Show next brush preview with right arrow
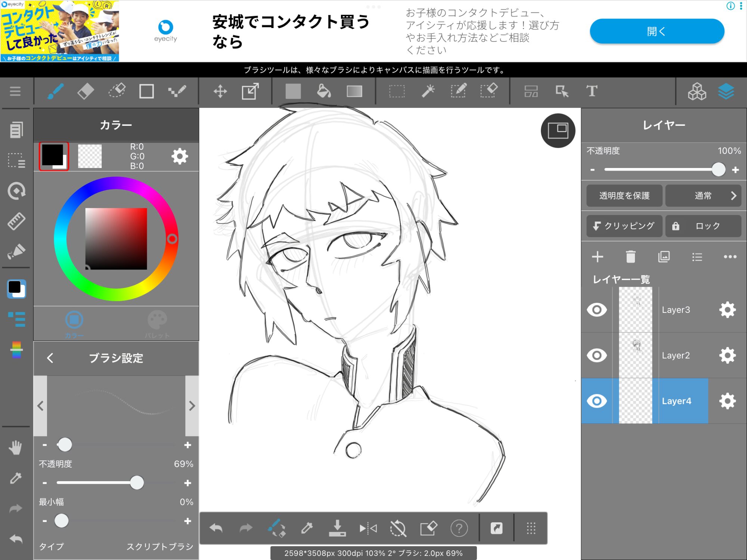Viewport: 747px width, 560px height. pos(192,406)
